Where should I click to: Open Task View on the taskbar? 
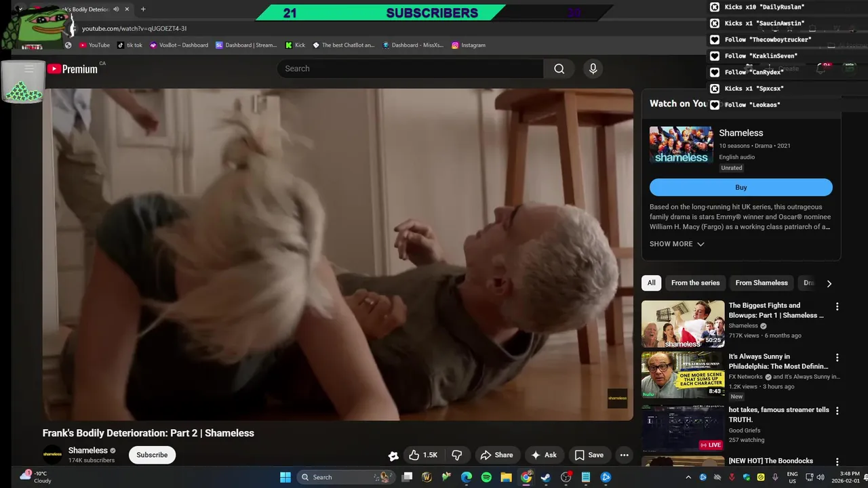pos(407,477)
